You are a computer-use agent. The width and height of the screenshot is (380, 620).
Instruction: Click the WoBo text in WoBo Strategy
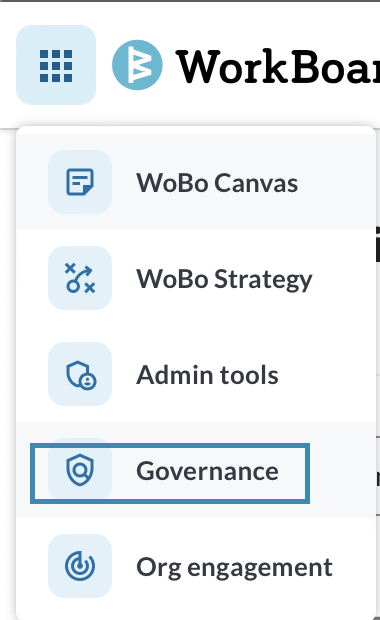[x=172, y=279]
